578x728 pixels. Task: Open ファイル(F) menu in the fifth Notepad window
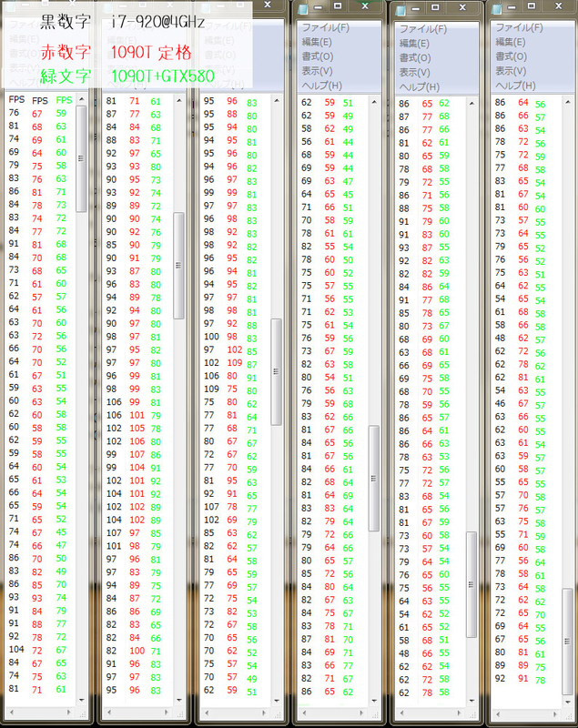(x=423, y=29)
